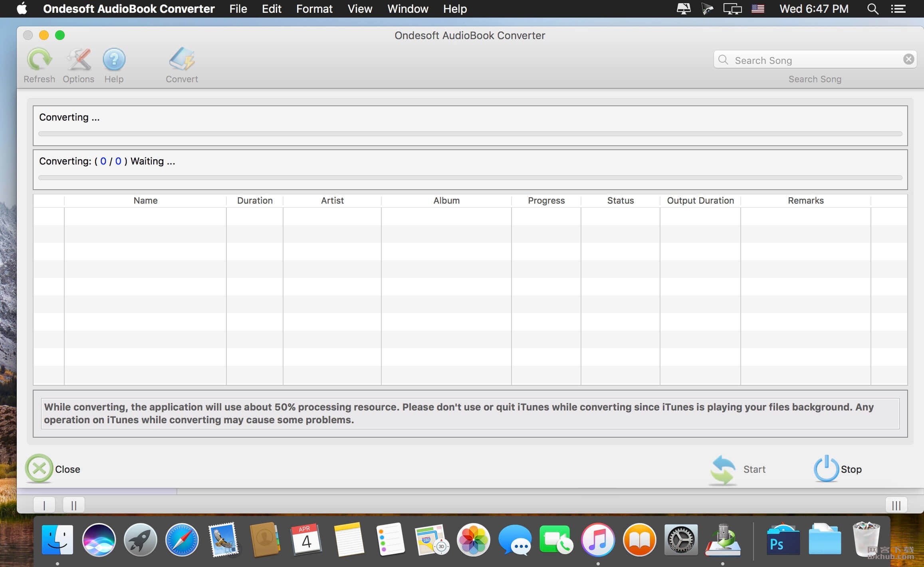Open the Apple menu
The height and width of the screenshot is (567, 924).
tap(22, 8)
